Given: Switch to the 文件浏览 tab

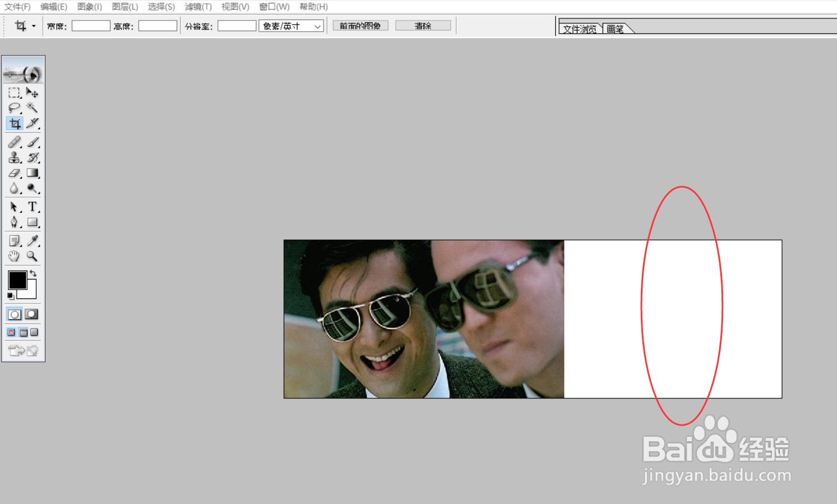Looking at the screenshot, I should click(x=580, y=29).
